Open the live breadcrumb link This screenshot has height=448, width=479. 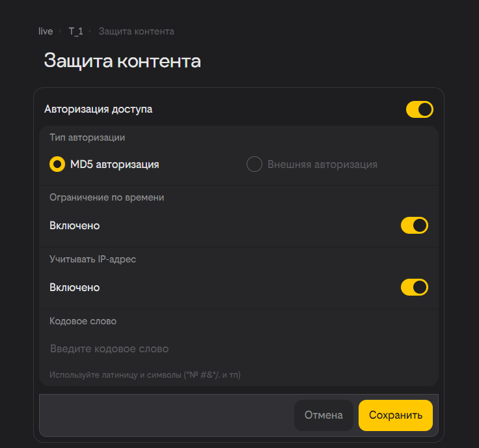click(46, 31)
